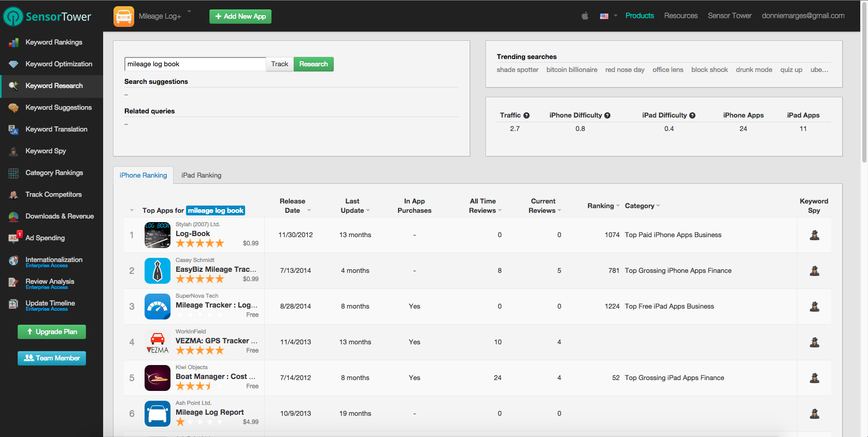The height and width of the screenshot is (437, 868).
Task: Open the EasyBiz Mileage Tracker app icon
Action: click(158, 271)
